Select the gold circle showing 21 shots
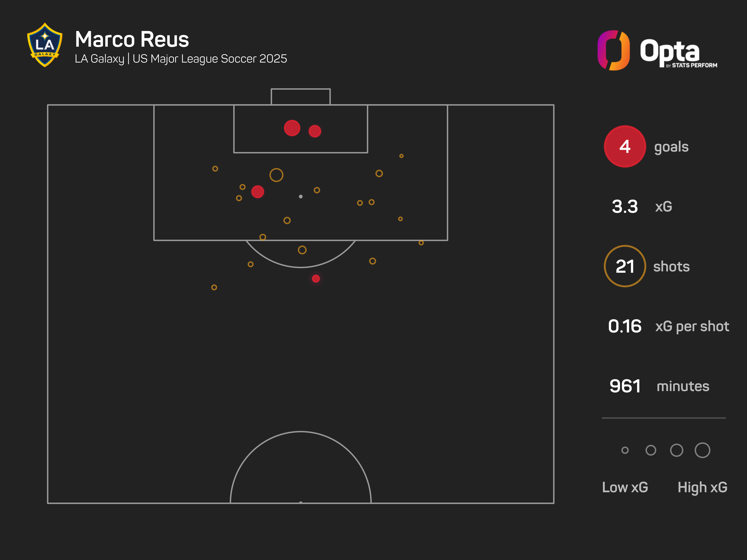The width and height of the screenshot is (747, 560). pyautogui.click(x=624, y=266)
